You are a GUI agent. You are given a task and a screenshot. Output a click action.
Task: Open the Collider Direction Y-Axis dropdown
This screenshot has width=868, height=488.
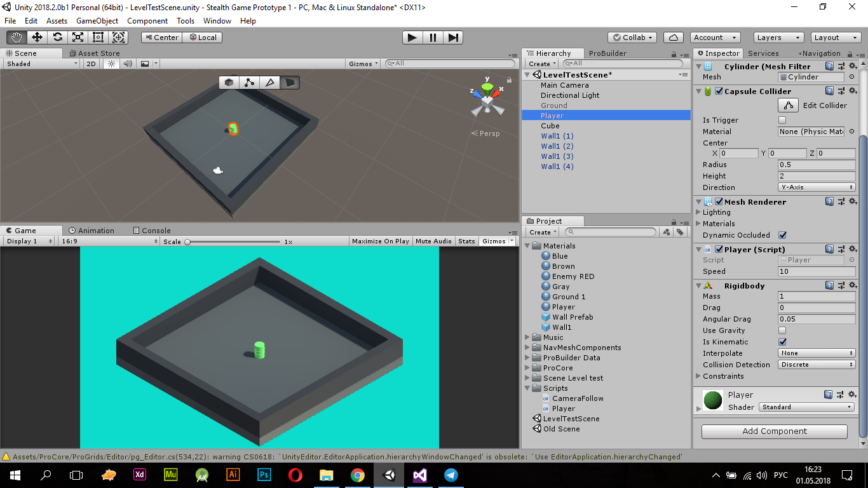coord(817,187)
